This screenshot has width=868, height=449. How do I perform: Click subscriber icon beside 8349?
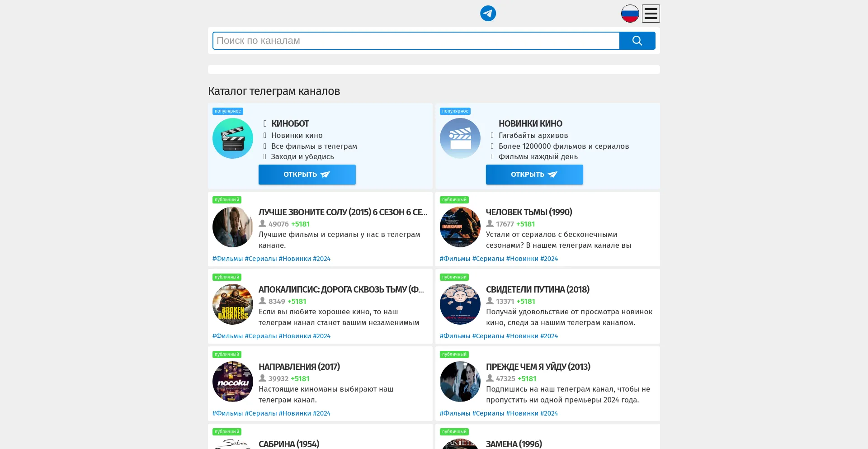(x=262, y=301)
